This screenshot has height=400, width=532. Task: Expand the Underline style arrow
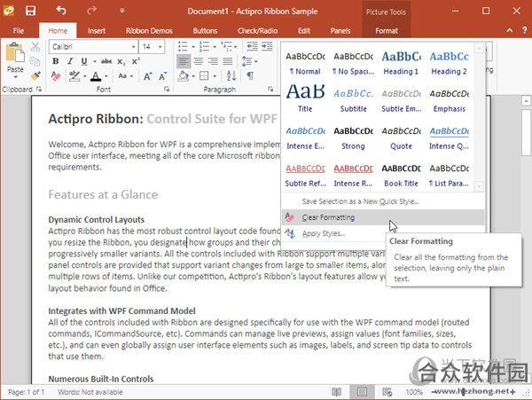(95, 62)
